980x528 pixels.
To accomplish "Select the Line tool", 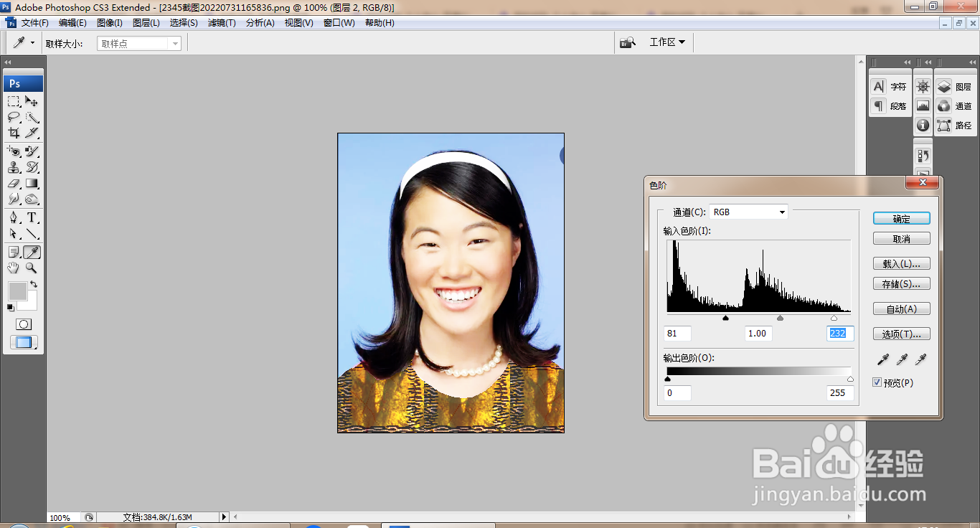I will pyautogui.click(x=32, y=233).
